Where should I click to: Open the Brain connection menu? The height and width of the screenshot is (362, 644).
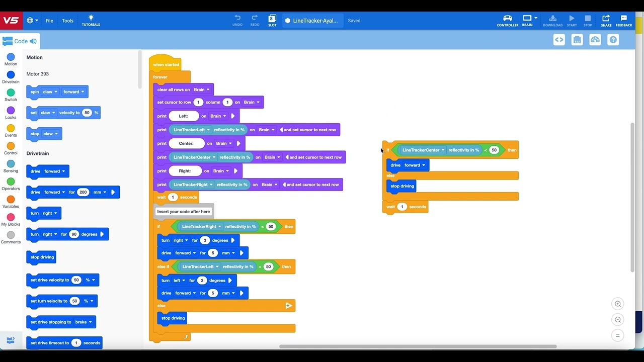pos(529,20)
